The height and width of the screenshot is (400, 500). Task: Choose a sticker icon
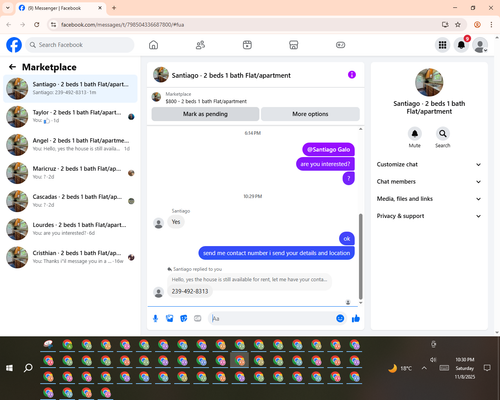(184, 318)
